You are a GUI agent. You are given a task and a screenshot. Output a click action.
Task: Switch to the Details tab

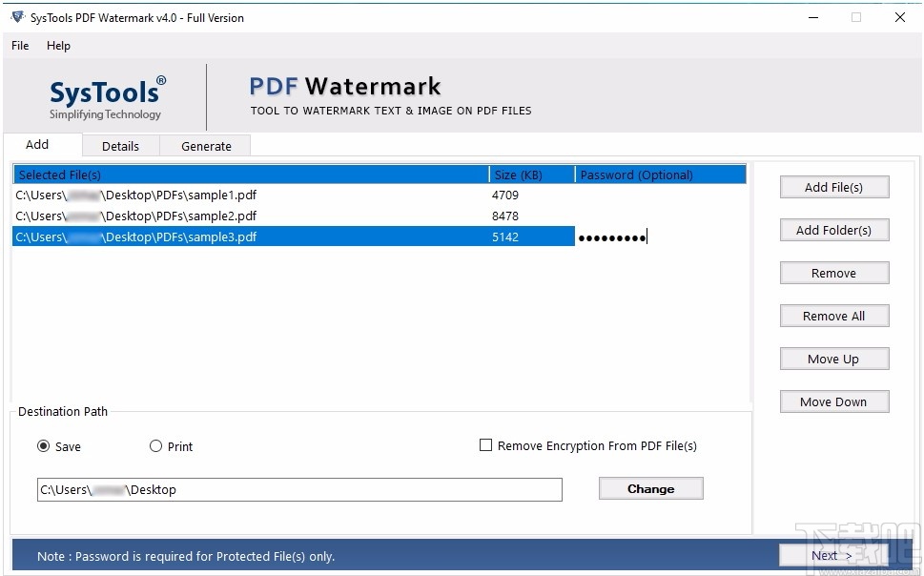coord(120,146)
